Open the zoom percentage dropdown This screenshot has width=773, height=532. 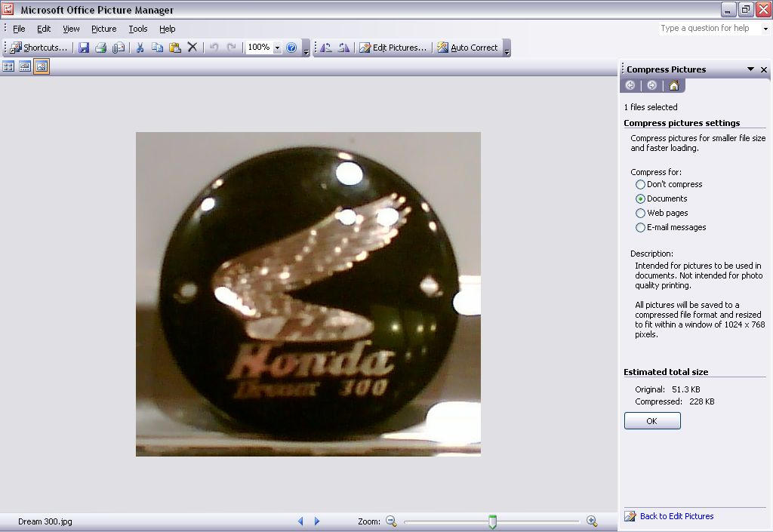click(x=277, y=48)
